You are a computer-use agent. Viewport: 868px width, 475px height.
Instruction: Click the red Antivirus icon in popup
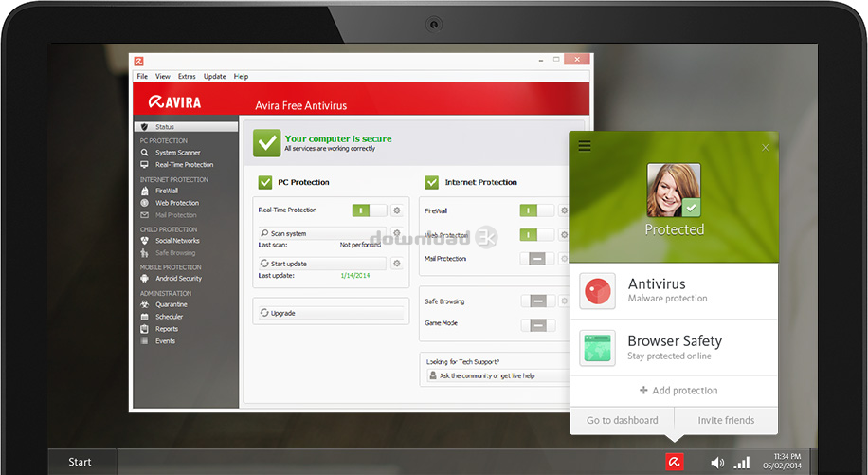597,290
